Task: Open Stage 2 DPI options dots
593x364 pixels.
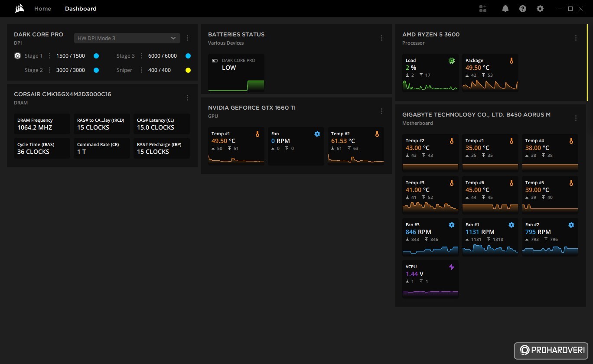Action: [x=49, y=70]
